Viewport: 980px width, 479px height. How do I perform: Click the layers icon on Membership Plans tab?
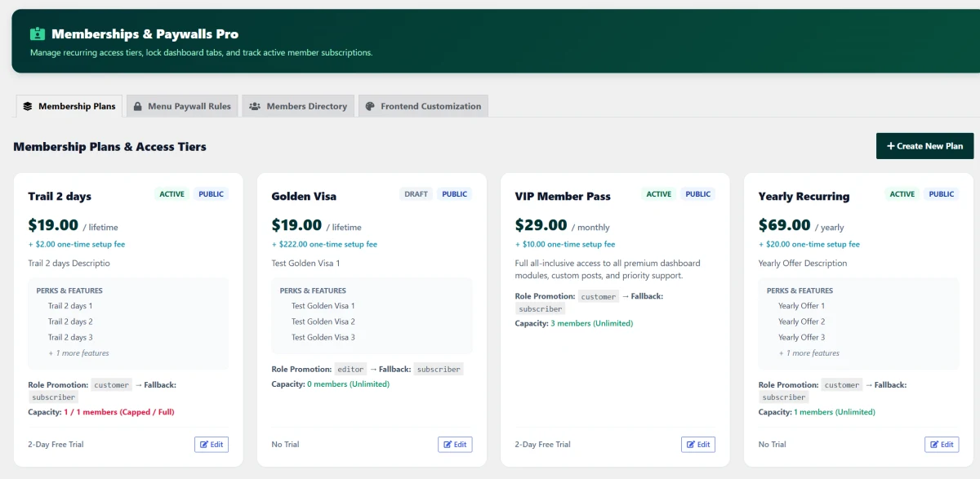pyautogui.click(x=28, y=106)
